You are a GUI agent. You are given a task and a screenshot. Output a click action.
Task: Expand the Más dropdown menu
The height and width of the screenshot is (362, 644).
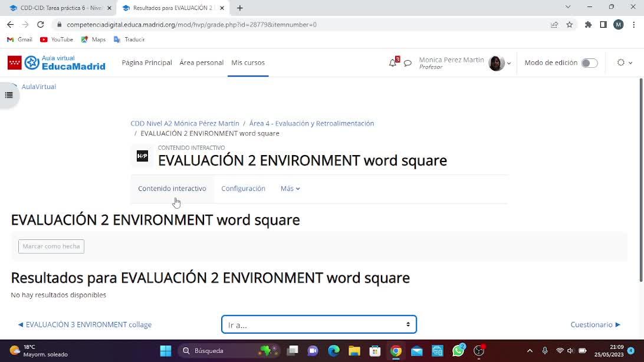(290, 189)
